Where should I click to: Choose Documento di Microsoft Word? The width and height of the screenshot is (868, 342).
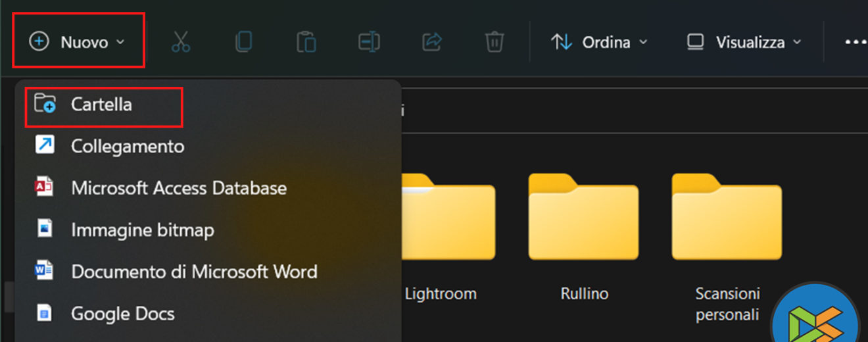click(x=208, y=272)
